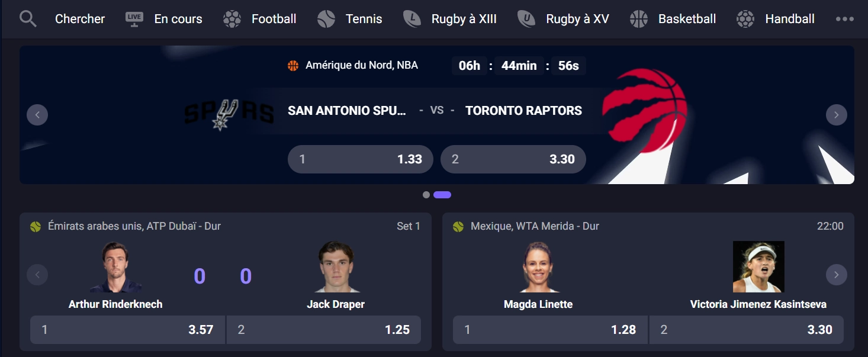Choose the Basketball icon in navigation
This screenshot has width=868, height=357.
coord(639,19)
